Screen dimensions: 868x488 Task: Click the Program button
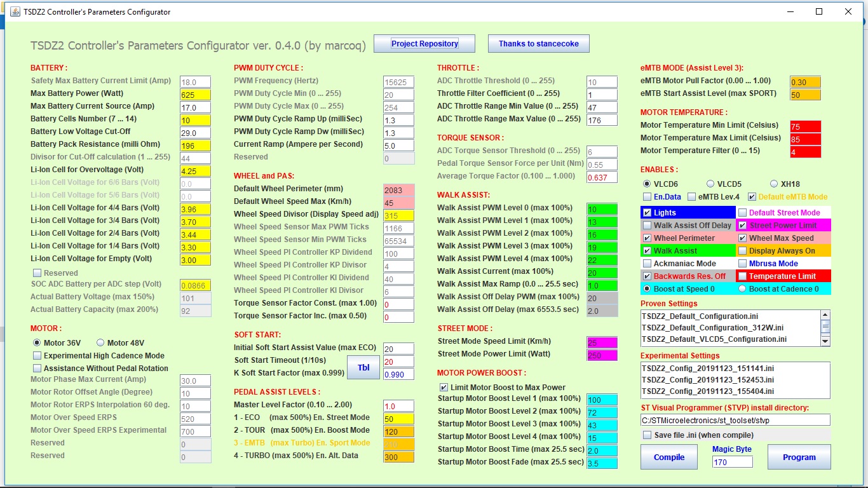click(x=799, y=457)
